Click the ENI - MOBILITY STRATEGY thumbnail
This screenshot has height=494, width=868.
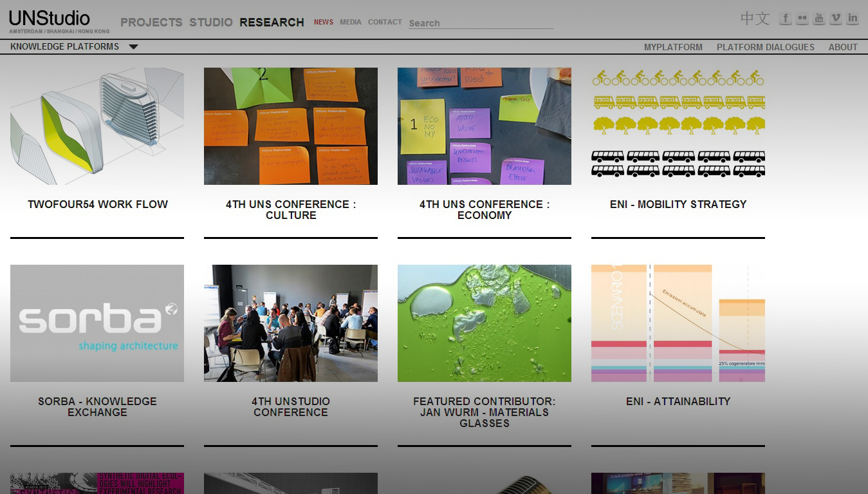[677, 126]
